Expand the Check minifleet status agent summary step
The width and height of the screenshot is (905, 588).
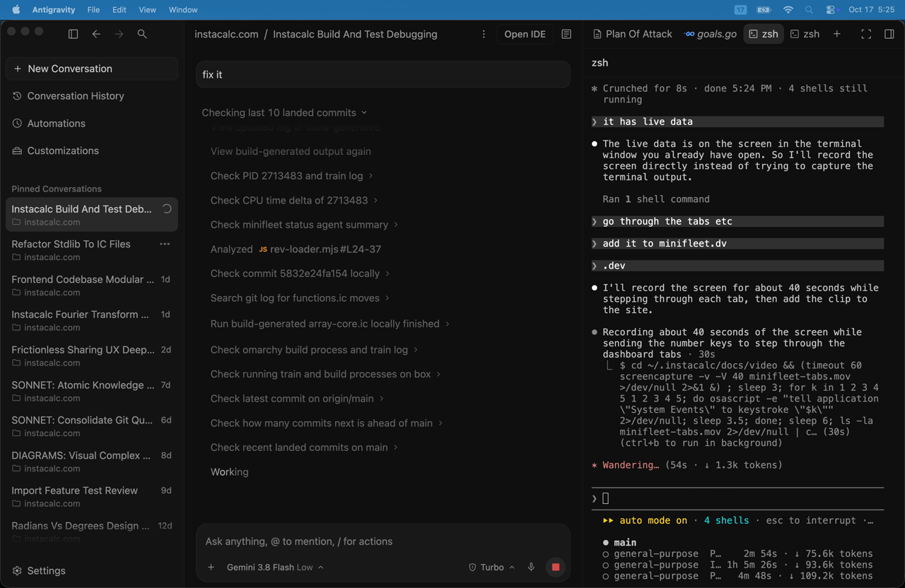[x=305, y=225]
